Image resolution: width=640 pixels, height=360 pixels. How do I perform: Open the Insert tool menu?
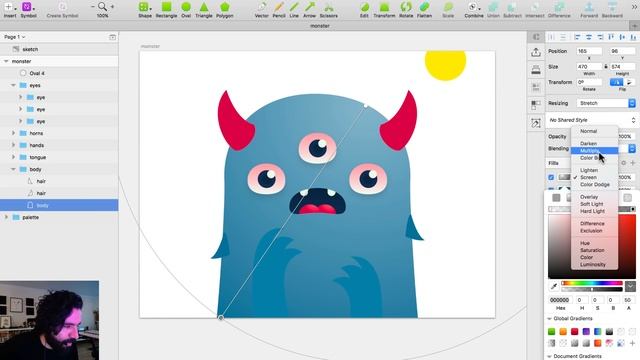coord(10,10)
